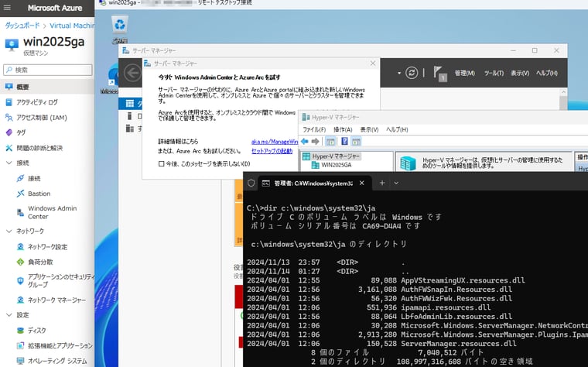Viewport: 588px width, 367px height.
Task: Close the Windows Admin Center prompt dialog
Action: pos(373,63)
